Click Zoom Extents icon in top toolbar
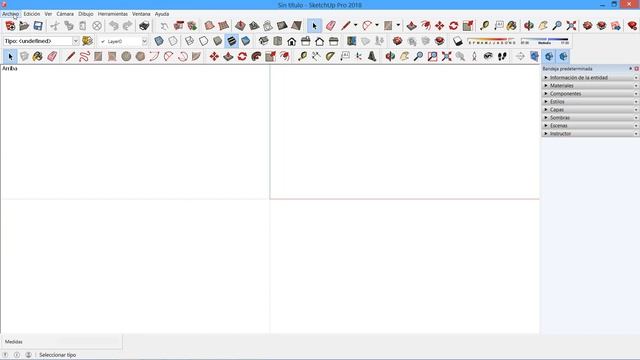This screenshot has width=640, height=360. [x=571, y=26]
